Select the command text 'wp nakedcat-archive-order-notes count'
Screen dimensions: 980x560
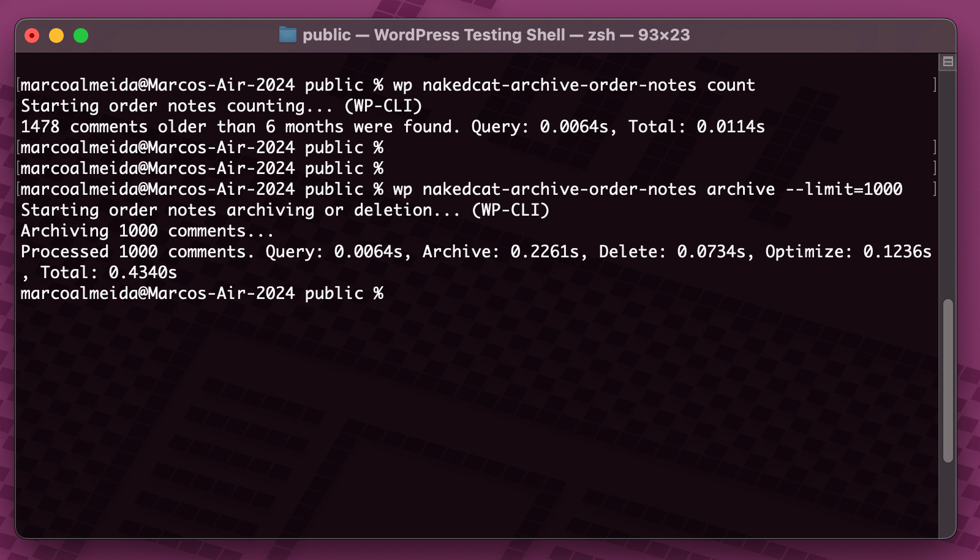pos(573,85)
